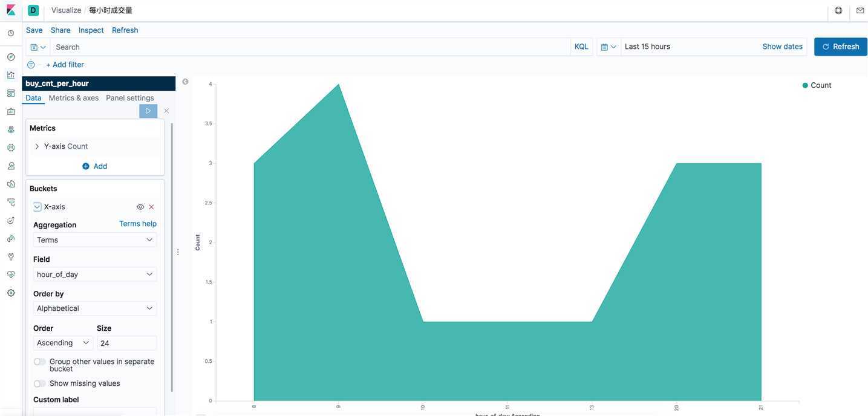Click the editor panel vertical scrollbar
The image size is (868, 416).
coord(172,257)
